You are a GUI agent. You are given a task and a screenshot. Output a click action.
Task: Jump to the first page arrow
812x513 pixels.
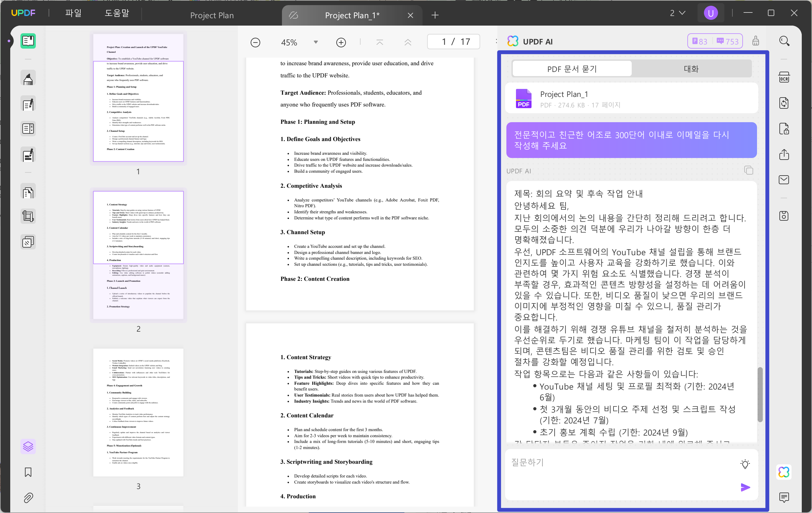pyautogui.click(x=380, y=42)
